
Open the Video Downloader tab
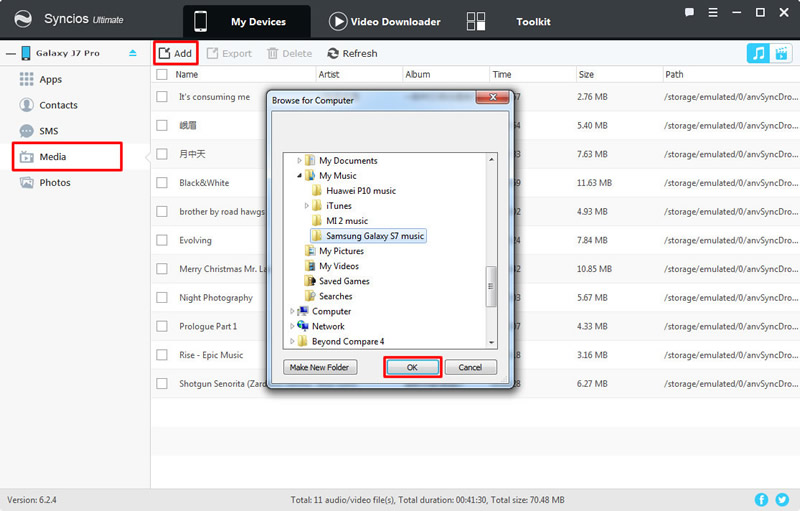[x=385, y=21]
